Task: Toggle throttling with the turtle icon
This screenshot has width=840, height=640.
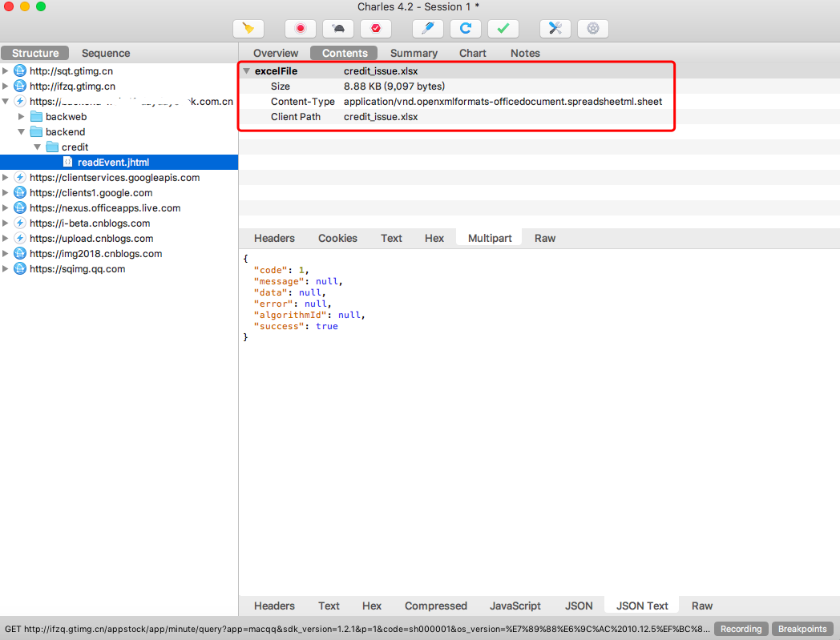Action: 338,28
